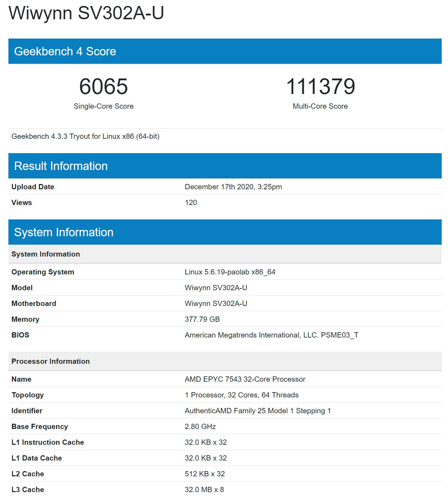Image resolution: width=448 pixels, height=504 pixels.
Task: Select the 512 KB x 32 value
Action: pyautogui.click(x=205, y=474)
